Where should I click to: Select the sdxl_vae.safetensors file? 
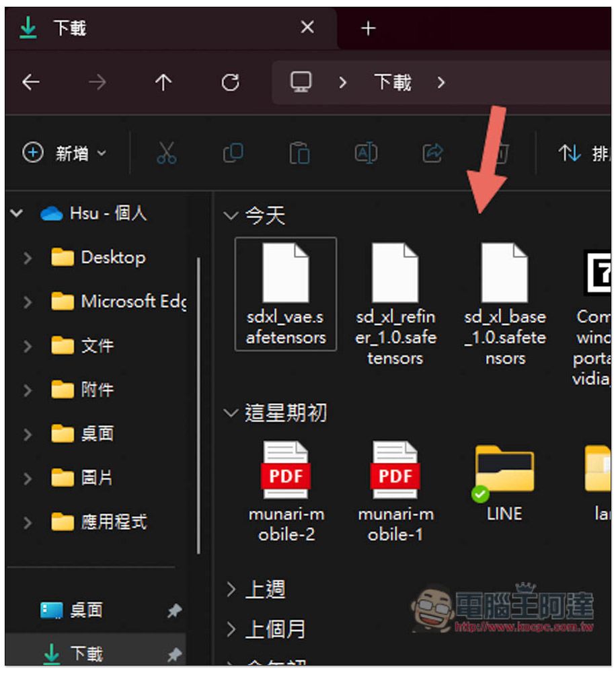(286, 294)
